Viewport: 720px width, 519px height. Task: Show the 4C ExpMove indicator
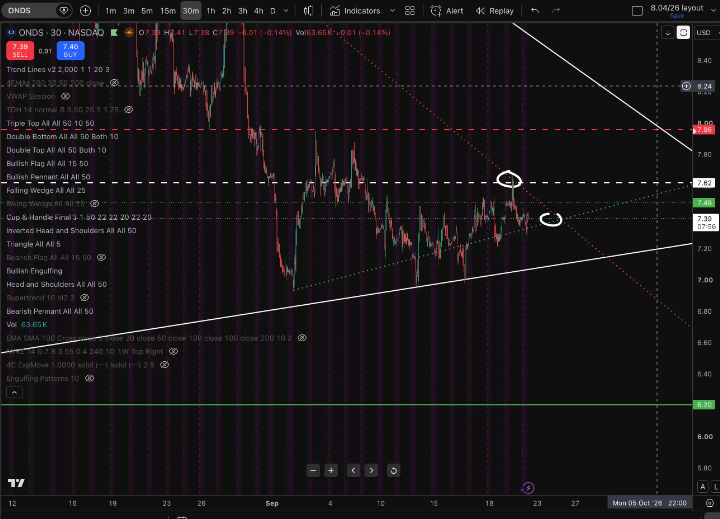(x=164, y=365)
